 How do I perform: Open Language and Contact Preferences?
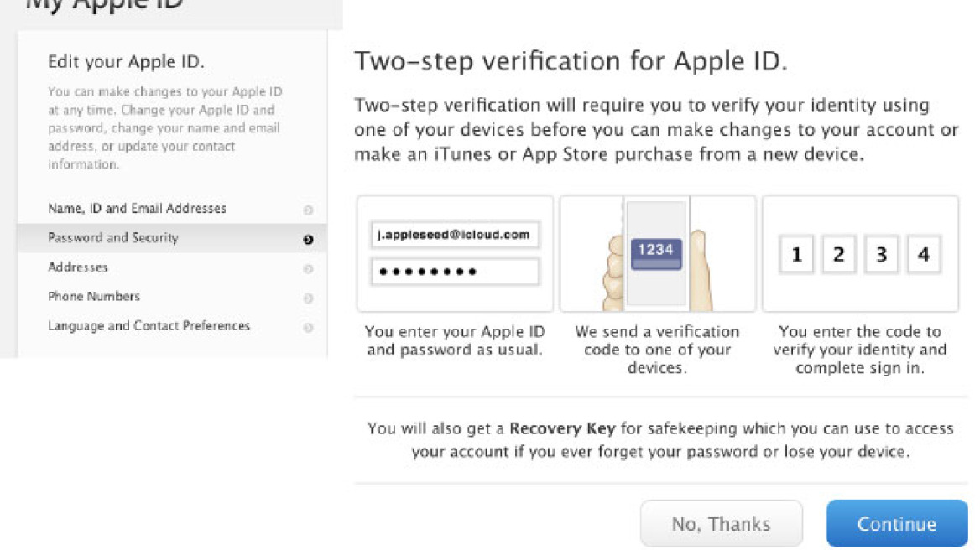149,326
